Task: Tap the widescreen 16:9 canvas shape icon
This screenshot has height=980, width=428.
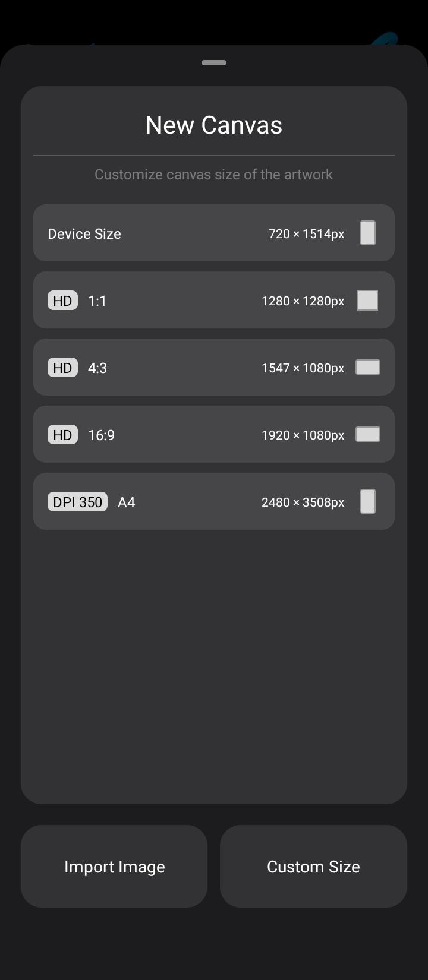Action: click(x=367, y=435)
